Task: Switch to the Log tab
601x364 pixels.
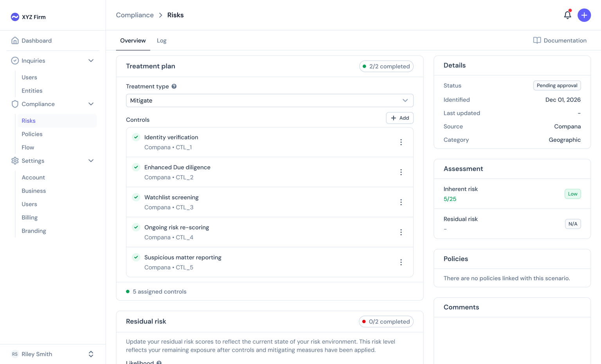Action: [162, 40]
